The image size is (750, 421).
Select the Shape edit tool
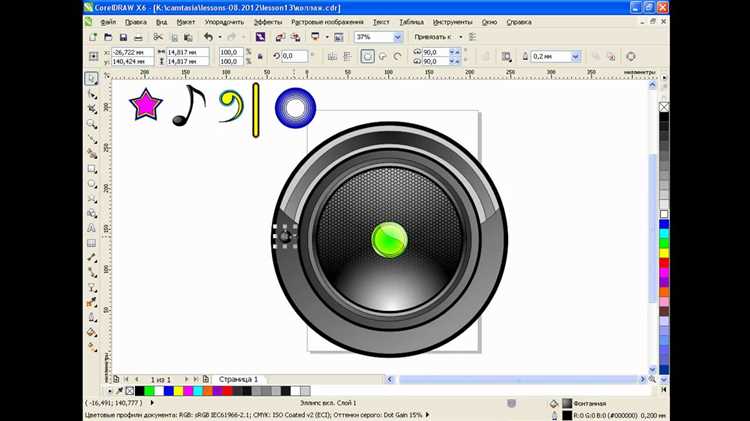(x=92, y=94)
